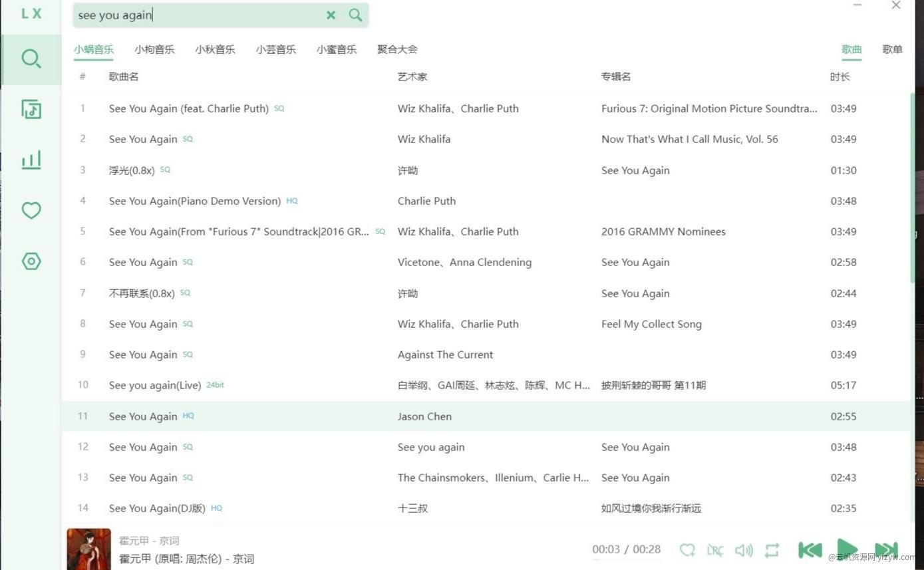Click album Now That's What I Call Music, Vol. 56
The height and width of the screenshot is (570, 924).
pos(690,139)
